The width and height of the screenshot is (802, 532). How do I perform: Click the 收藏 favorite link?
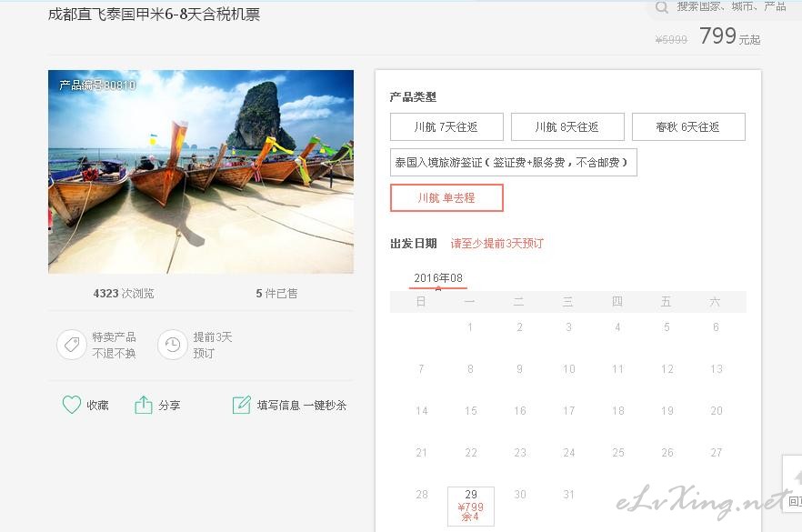(x=97, y=406)
